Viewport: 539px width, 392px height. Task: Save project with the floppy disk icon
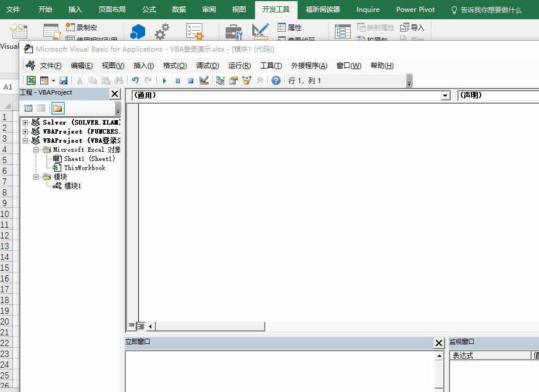coord(63,80)
